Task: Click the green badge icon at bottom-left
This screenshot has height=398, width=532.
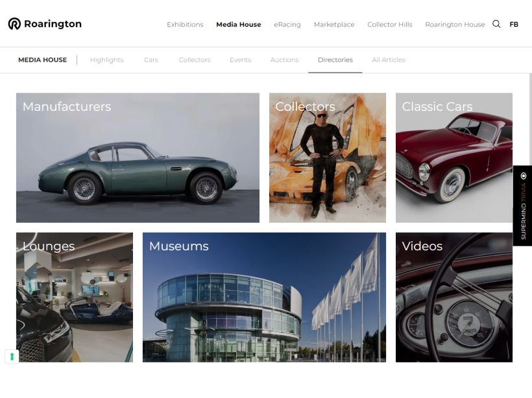Action: click(12, 357)
